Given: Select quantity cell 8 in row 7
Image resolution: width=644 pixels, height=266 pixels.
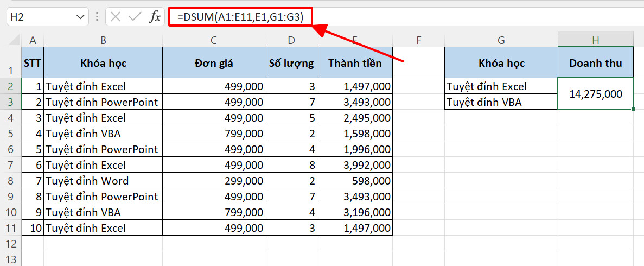Looking at the screenshot, I should (291, 165).
